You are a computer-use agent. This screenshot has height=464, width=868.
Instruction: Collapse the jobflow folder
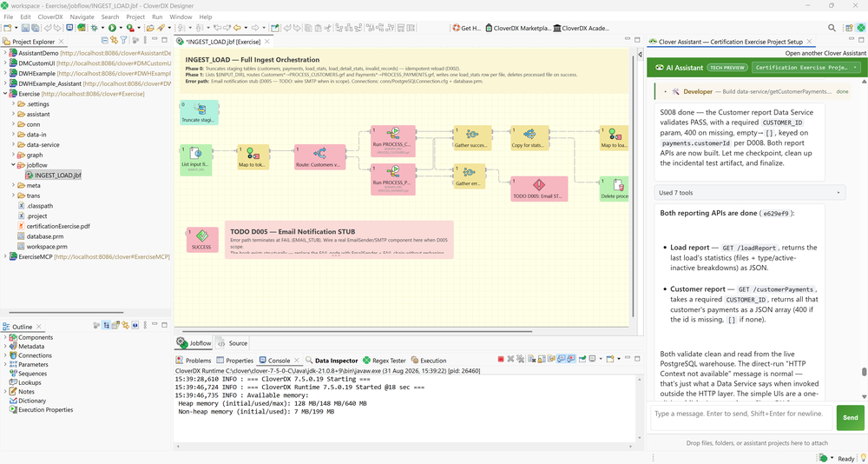[x=13, y=165]
